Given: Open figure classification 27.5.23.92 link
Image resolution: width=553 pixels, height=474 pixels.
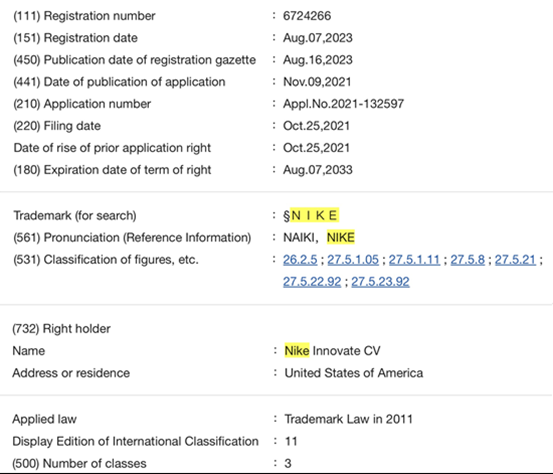Looking at the screenshot, I should [381, 282].
